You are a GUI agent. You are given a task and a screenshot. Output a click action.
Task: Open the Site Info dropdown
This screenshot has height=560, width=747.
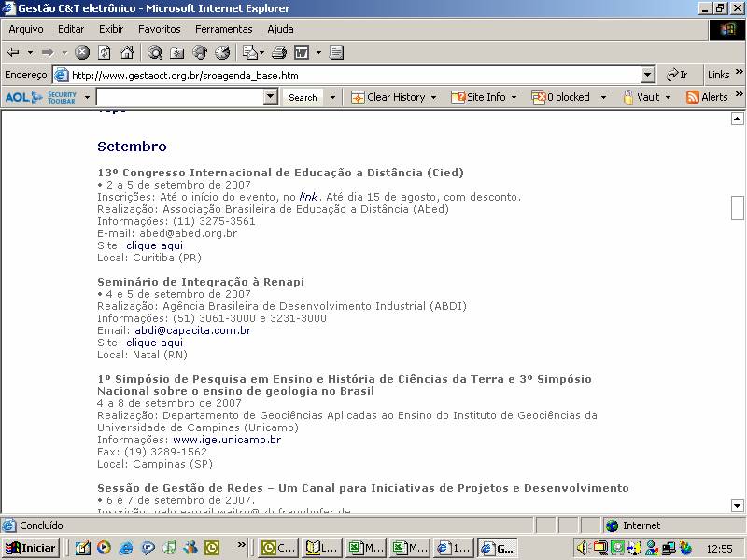tap(514, 97)
